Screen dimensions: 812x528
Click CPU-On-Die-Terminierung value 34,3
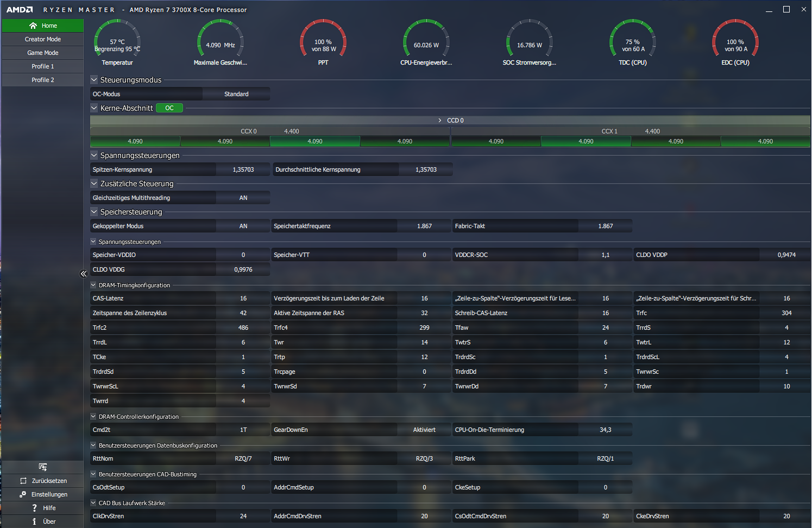(605, 430)
